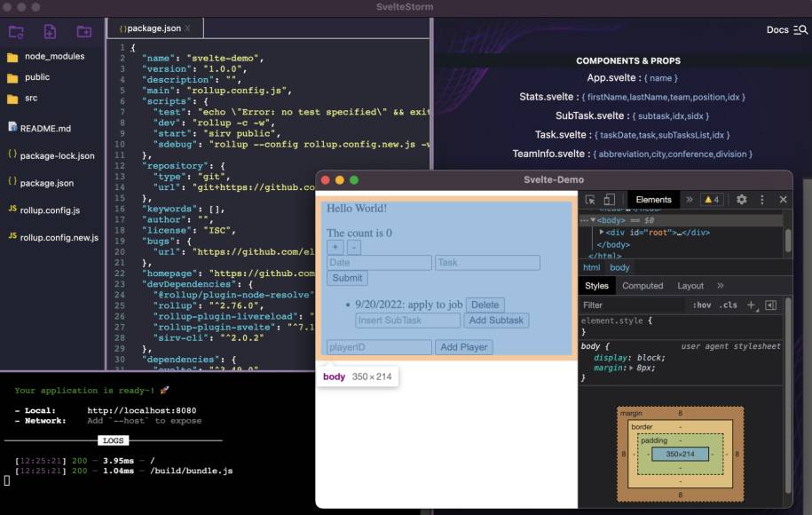Screen dimensions: 812x515
Task: Click the Date input field
Action: click(x=379, y=263)
